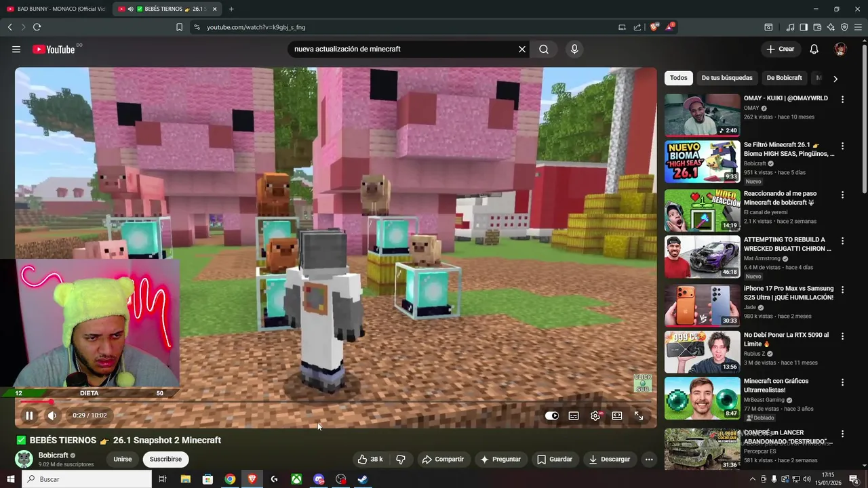This screenshot has height=488, width=868.
Task: Open more actions below the video
Action: point(649,459)
